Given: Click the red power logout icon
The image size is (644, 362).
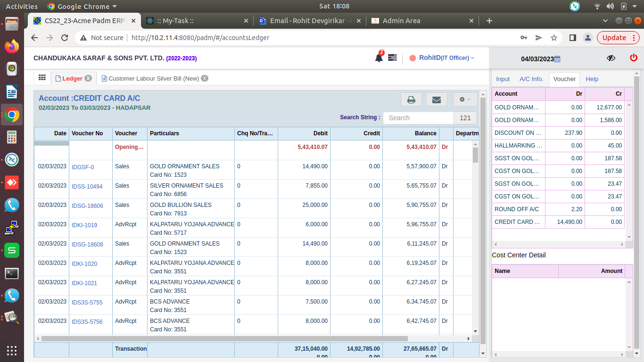Looking at the screenshot, I should [x=634, y=58].
